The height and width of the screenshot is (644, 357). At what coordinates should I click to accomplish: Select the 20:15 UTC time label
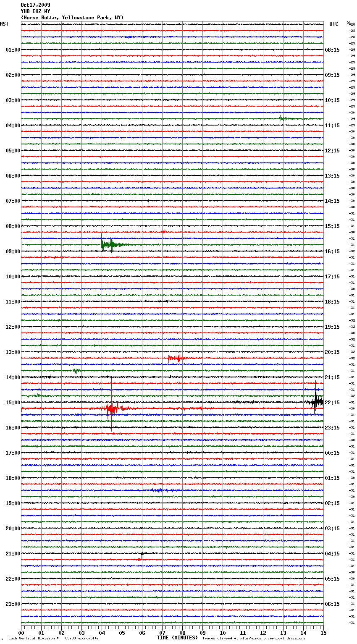pos(332,352)
